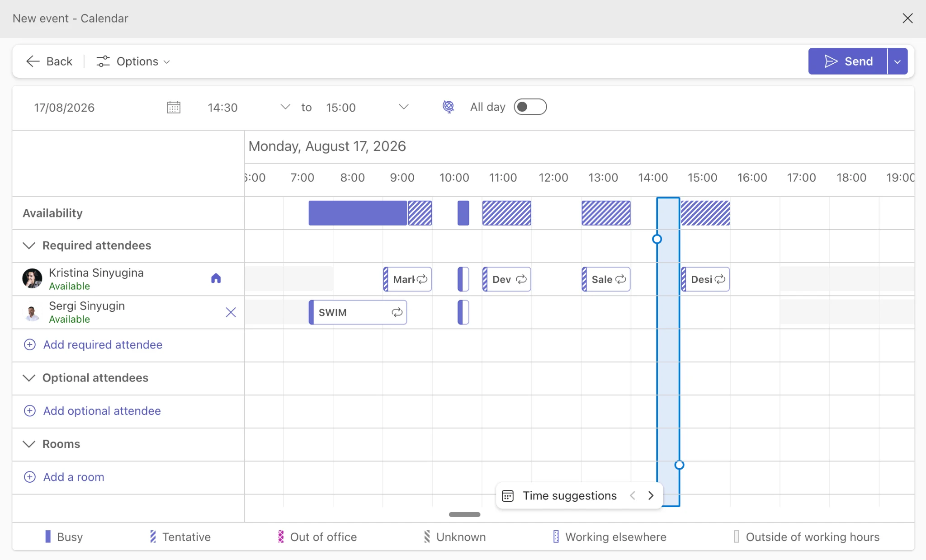This screenshot has width=926, height=560.
Task: Remove Sergi Sinyugin from attendees
Action: (231, 312)
